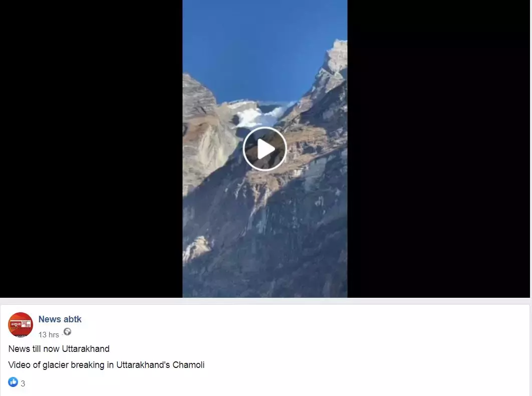Visit the News abtk page name link
This screenshot has height=396, width=532.
tap(60, 319)
